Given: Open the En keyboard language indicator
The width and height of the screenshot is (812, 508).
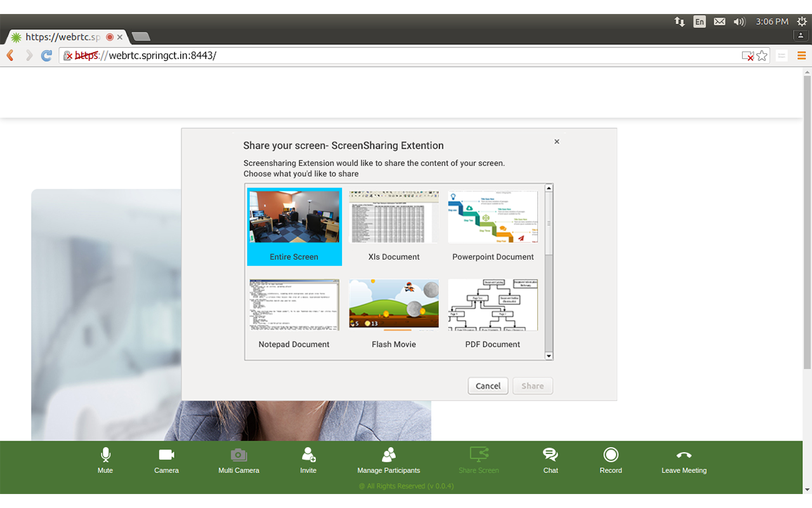Looking at the screenshot, I should click(x=699, y=22).
